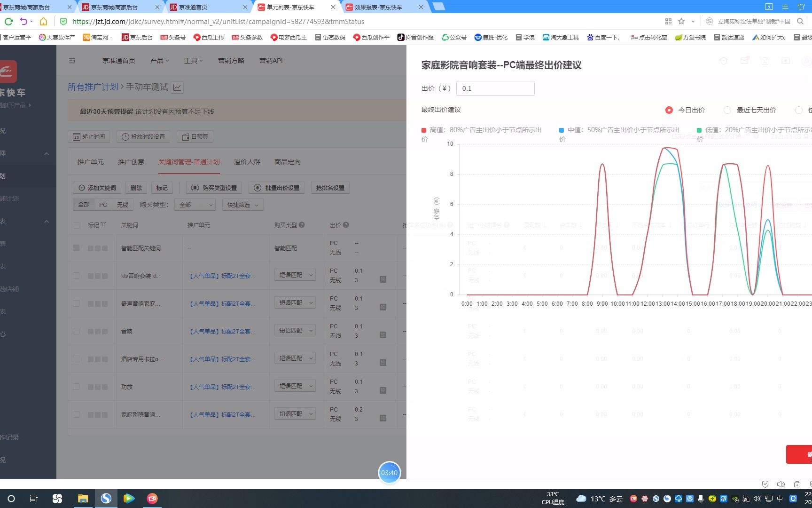Click the green 低值 legend swatch
The height and width of the screenshot is (508, 812).
pyautogui.click(x=699, y=130)
